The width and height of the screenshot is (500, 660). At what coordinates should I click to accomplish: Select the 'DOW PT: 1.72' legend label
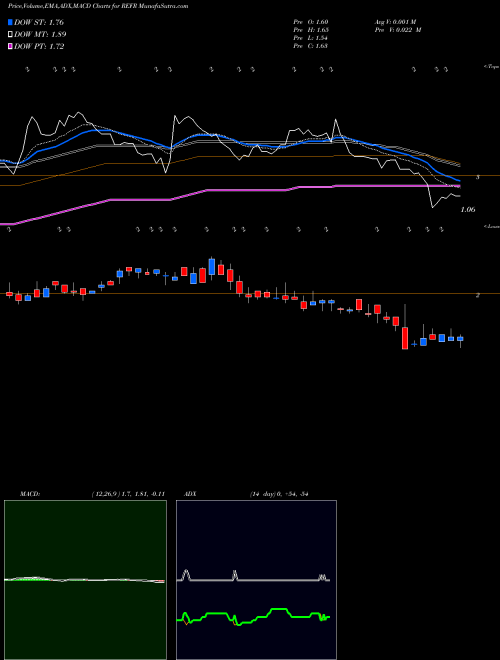tap(39, 47)
